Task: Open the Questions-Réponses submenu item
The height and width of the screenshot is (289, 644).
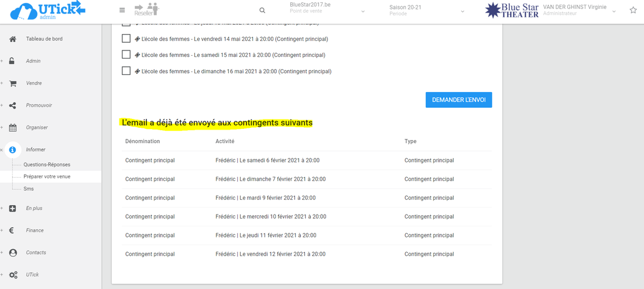Action: 47,165
